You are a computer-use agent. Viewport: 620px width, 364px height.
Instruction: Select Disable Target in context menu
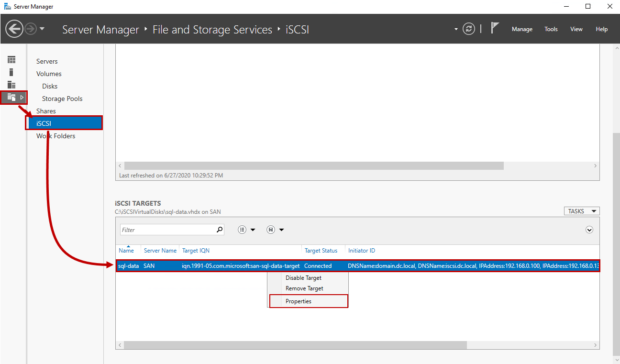303,278
